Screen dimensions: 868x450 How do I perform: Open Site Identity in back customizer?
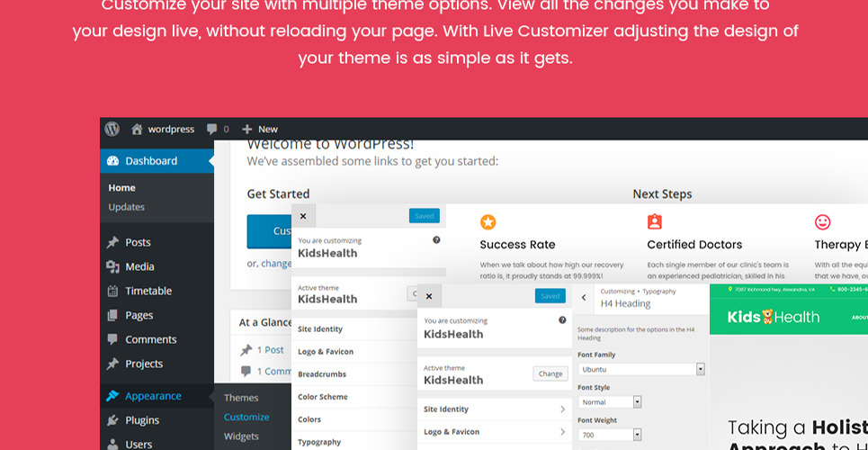[354, 328]
